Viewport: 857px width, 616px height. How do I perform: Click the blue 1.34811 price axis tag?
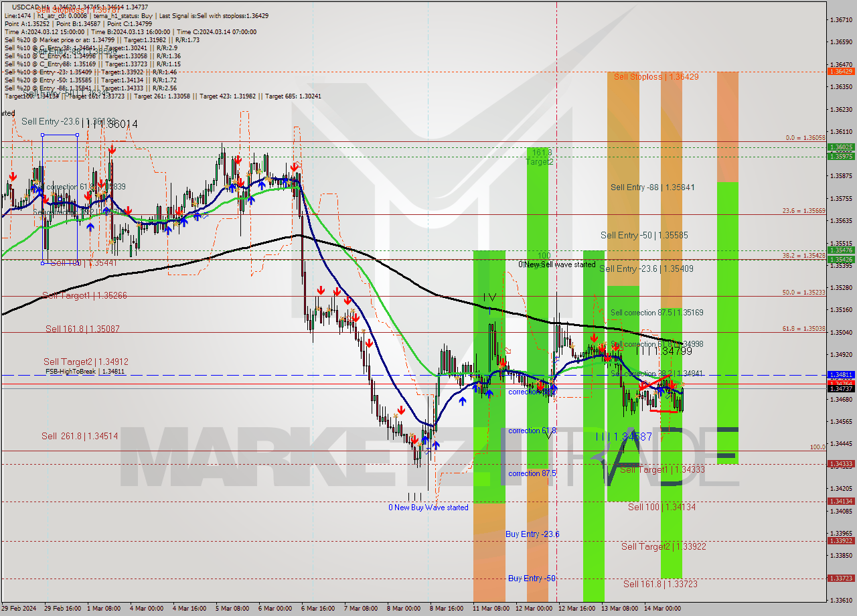coord(841,375)
